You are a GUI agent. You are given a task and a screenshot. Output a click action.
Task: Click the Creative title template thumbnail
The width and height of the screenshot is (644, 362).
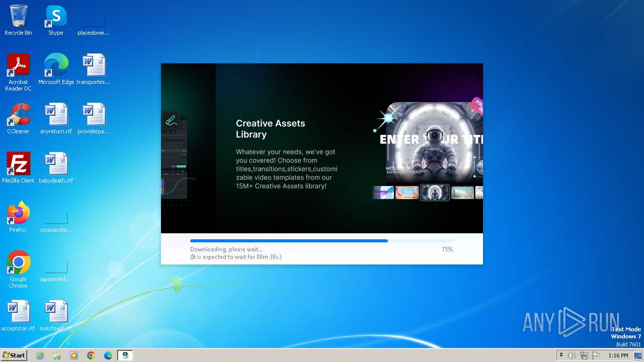(383, 193)
